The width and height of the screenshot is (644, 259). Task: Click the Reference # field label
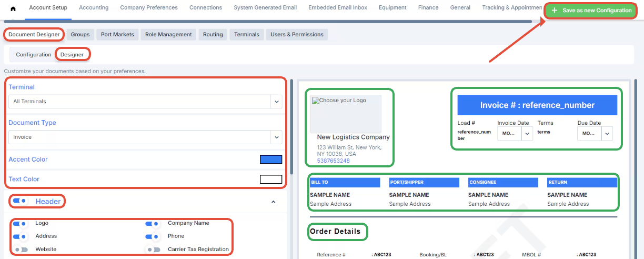click(331, 255)
